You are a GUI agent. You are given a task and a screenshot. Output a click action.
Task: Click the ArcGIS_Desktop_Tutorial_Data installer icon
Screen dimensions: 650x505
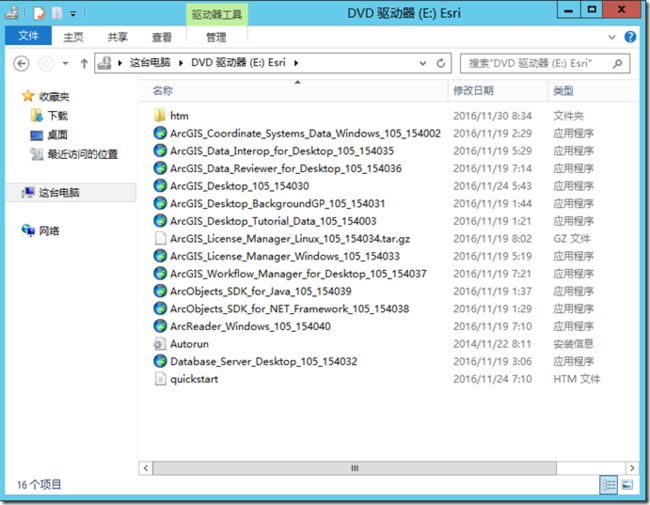(x=160, y=221)
